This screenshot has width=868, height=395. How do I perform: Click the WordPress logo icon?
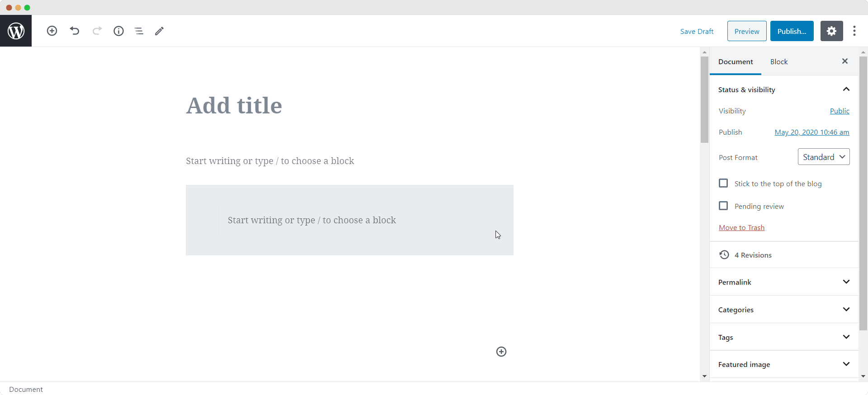pyautogui.click(x=16, y=31)
